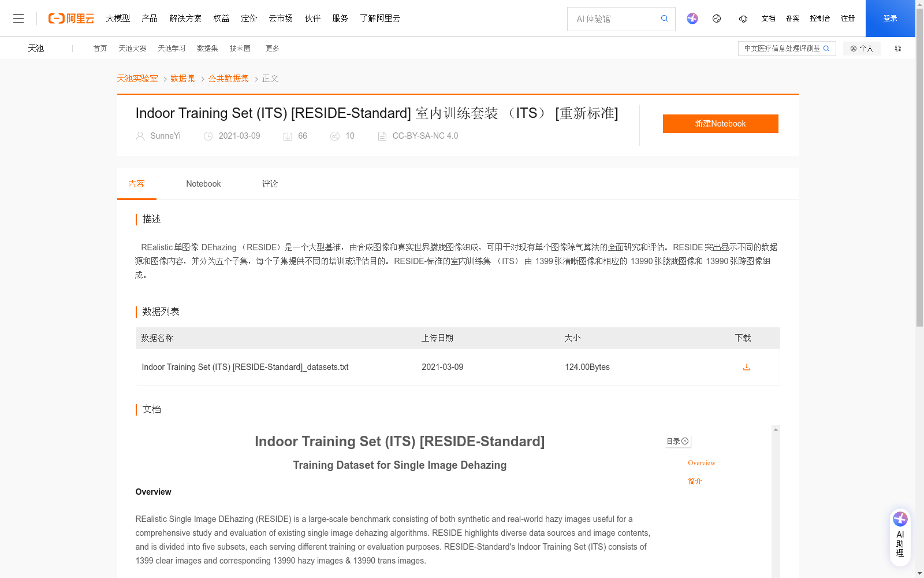Viewport: 924px width, 578px height.
Task: Click the 公共数据集 breadcrumb
Action: [x=229, y=79]
